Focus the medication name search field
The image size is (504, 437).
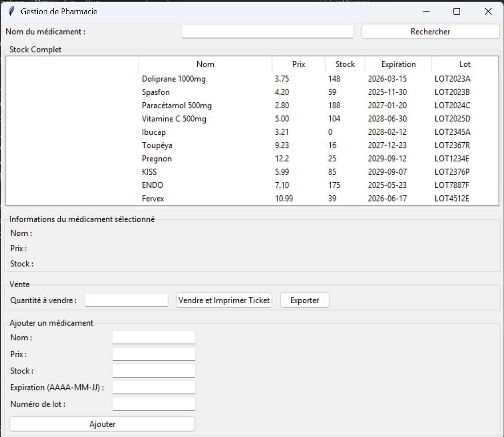click(268, 31)
